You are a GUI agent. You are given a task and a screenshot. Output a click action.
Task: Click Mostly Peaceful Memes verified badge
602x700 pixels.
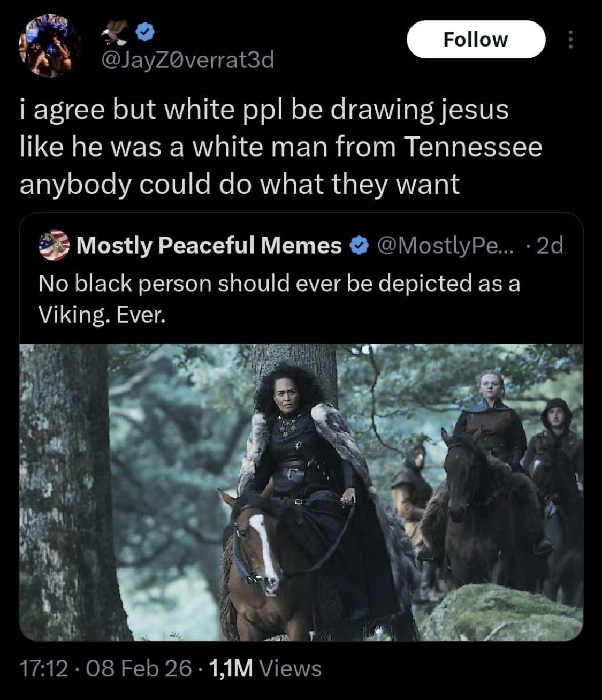click(359, 246)
